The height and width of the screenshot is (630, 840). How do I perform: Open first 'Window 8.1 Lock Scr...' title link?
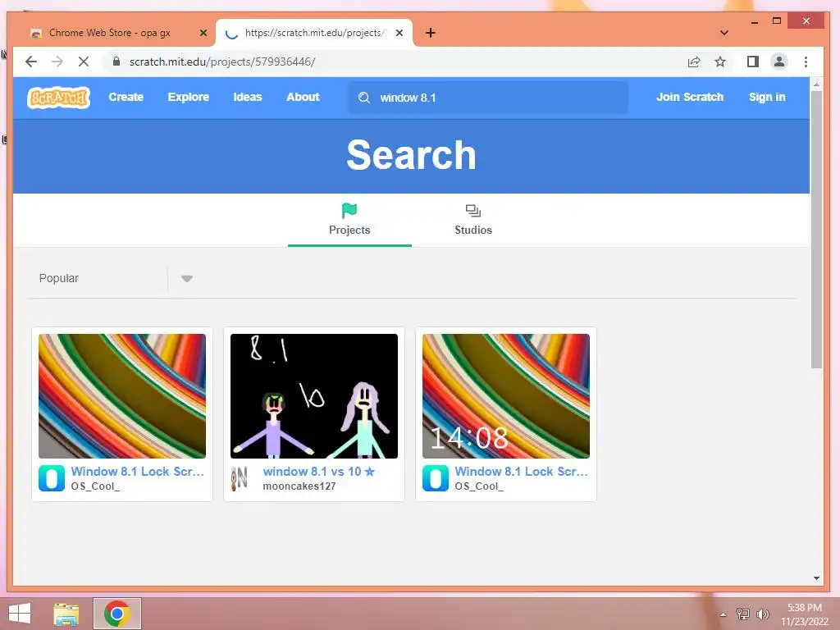coord(138,472)
